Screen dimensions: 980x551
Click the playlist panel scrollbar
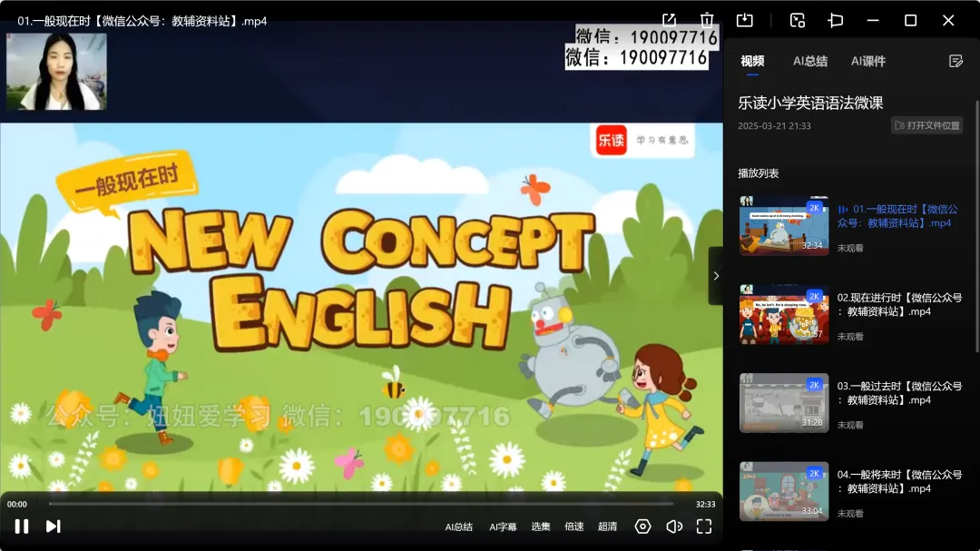click(x=977, y=225)
